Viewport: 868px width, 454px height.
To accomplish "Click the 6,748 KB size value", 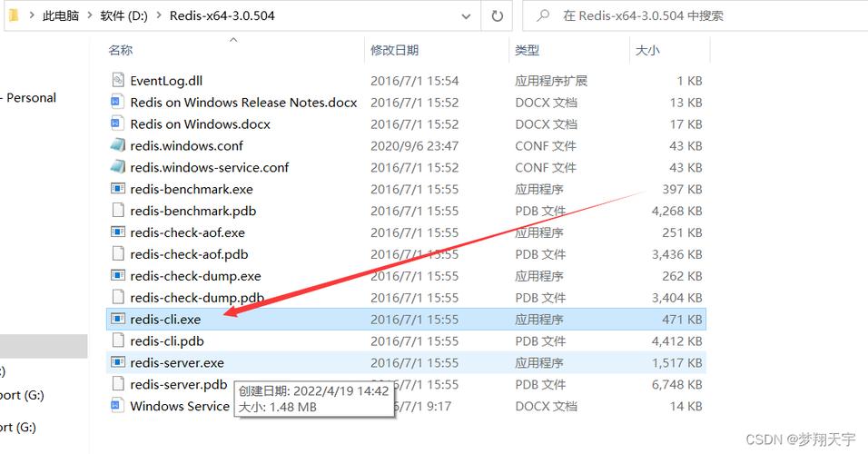I will click(x=676, y=384).
